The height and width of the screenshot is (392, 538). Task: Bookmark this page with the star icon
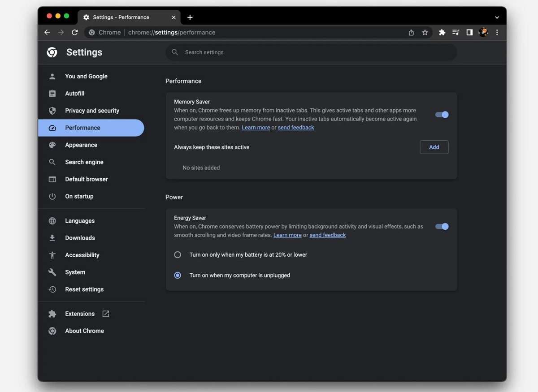(x=425, y=32)
